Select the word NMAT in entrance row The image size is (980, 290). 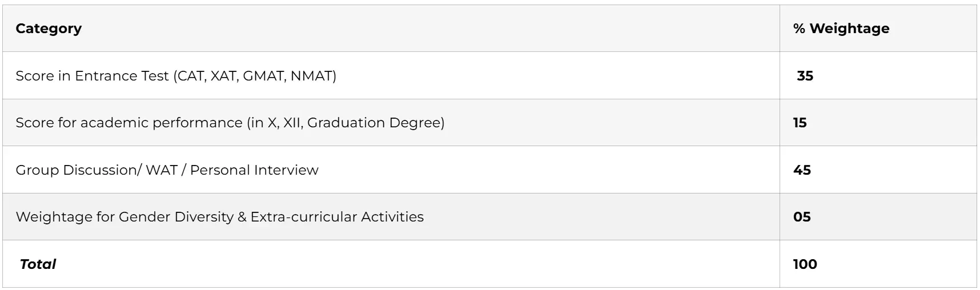[311, 76]
